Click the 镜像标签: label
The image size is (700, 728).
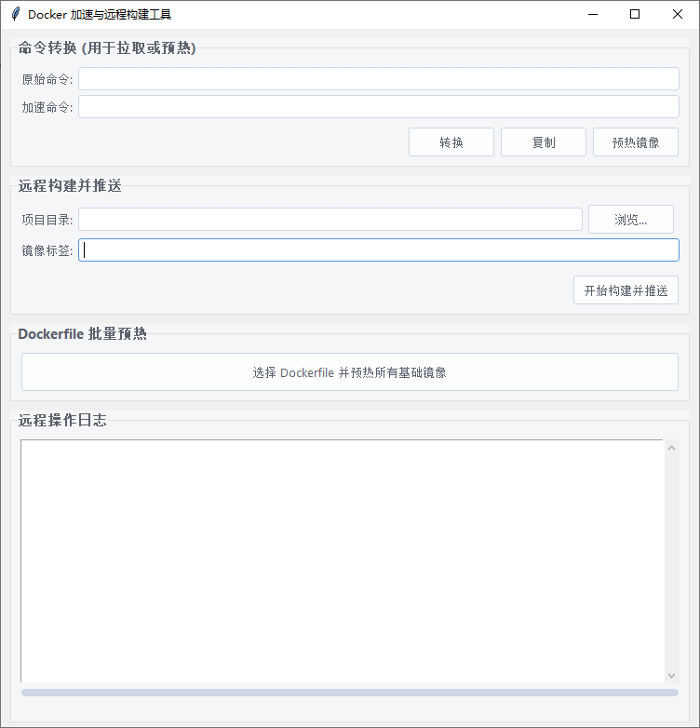coord(47,250)
